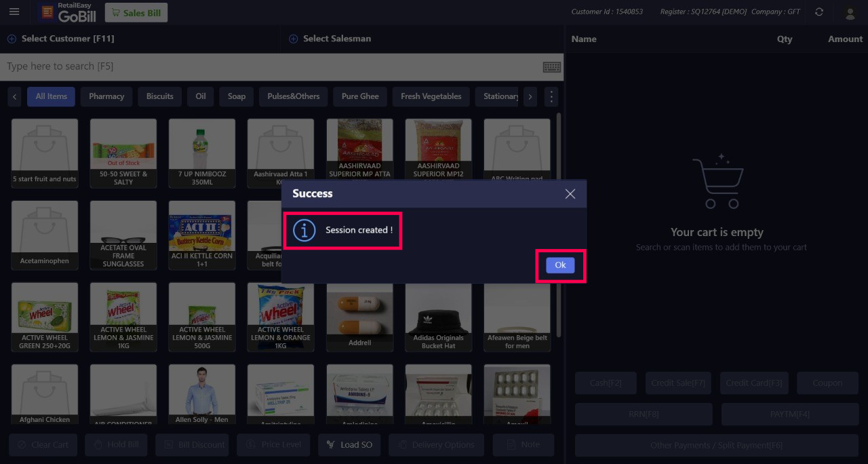Image resolution: width=868 pixels, height=464 pixels.
Task: Click the Hold Bill button
Action: click(116, 445)
